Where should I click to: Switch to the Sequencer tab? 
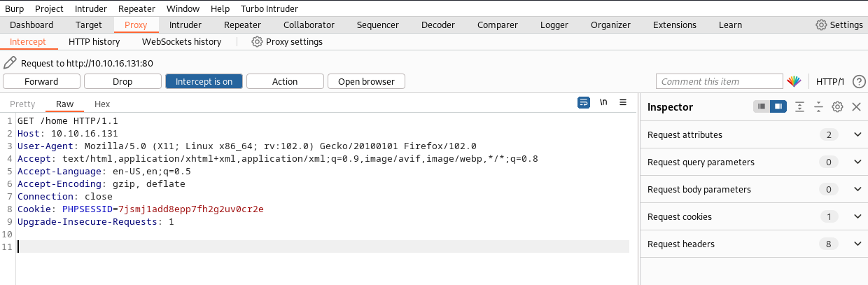click(x=378, y=25)
